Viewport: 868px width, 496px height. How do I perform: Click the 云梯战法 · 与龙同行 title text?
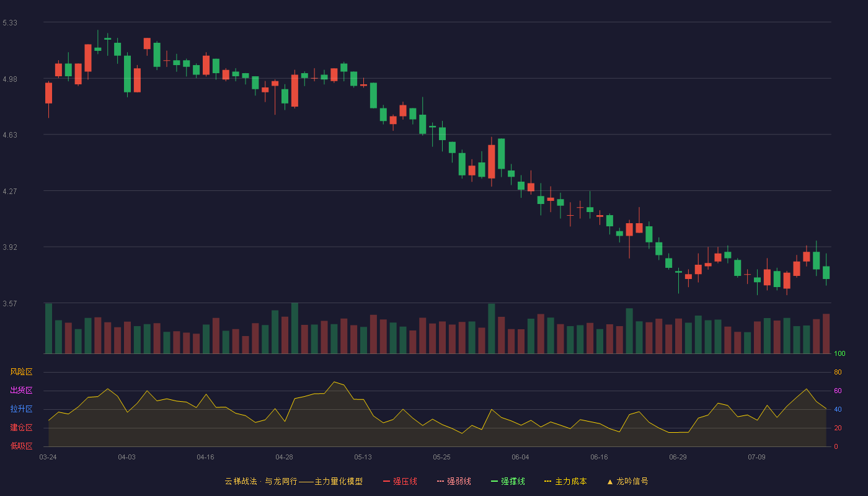pyautogui.click(x=260, y=481)
